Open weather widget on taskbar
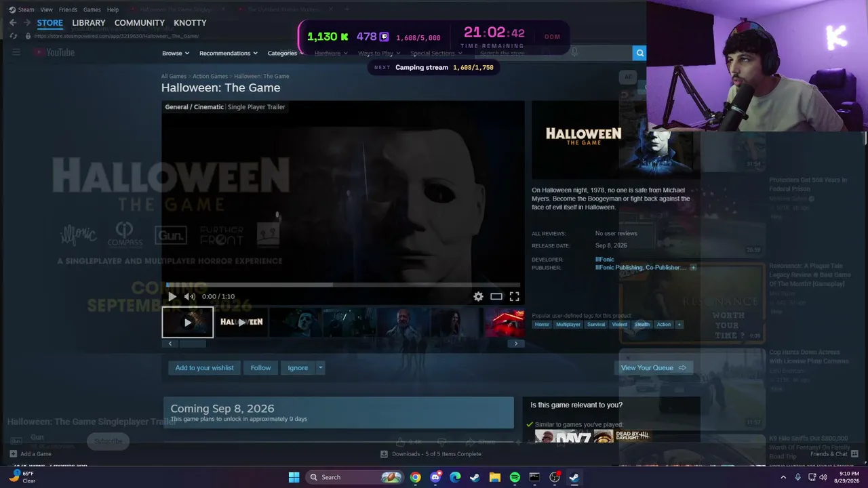The width and height of the screenshot is (868, 488). [21, 477]
